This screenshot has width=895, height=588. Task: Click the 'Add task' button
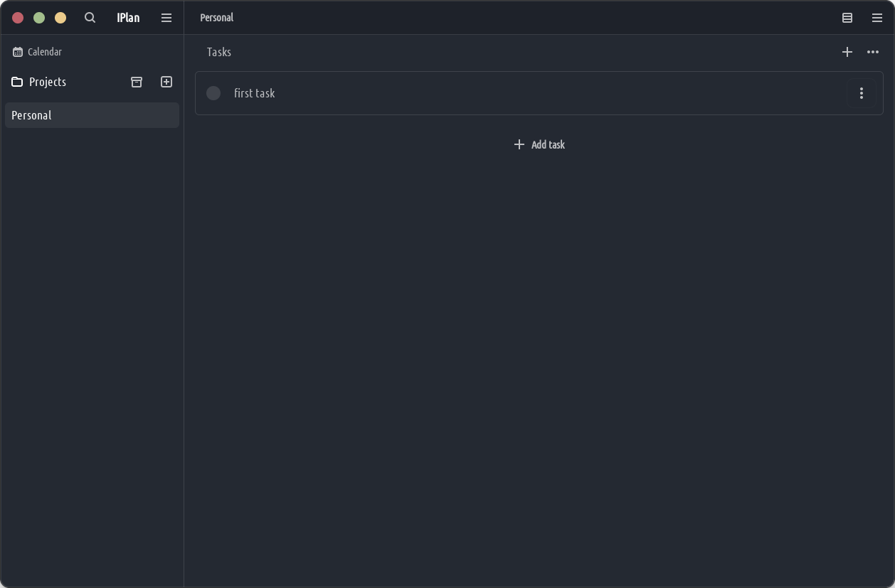[539, 144]
